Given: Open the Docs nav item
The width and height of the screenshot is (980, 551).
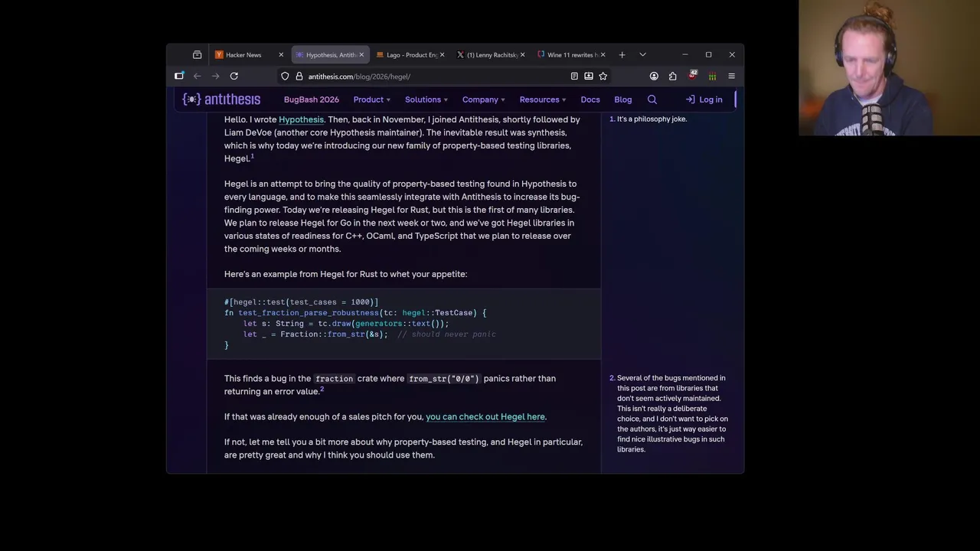Looking at the screenshot, I should click(590, 99).
